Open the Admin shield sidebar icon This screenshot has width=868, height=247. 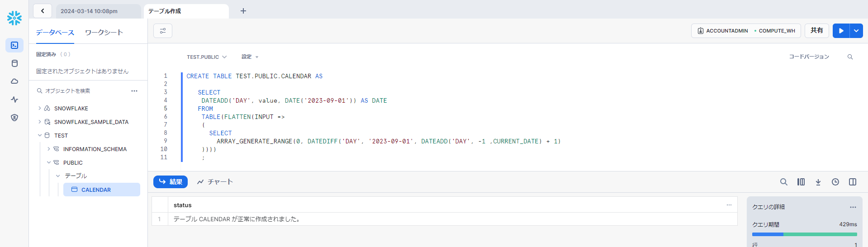point(14,118)
